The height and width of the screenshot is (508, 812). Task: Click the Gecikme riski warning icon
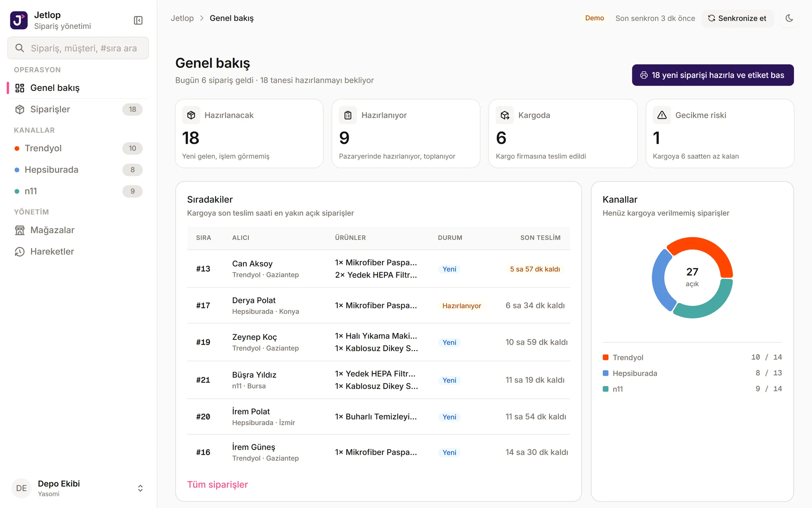662,115
